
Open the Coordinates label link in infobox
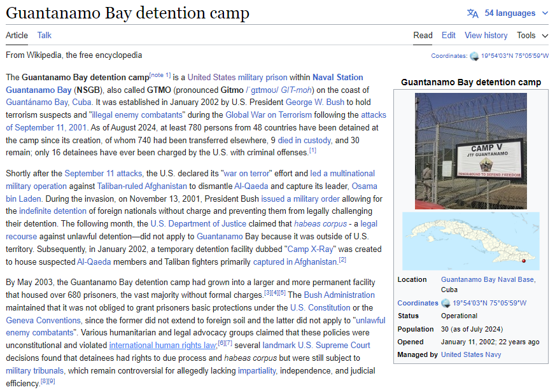[x=418, y=303]
